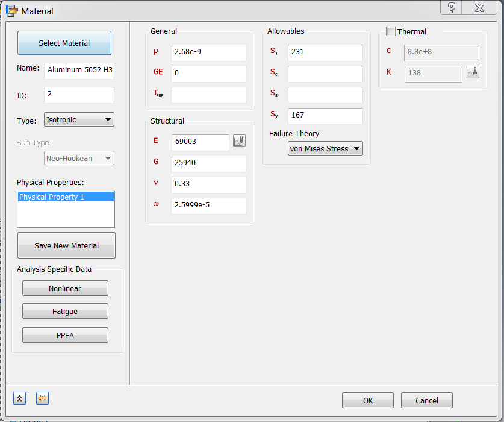
Task: Enable the Thermal properties checkbox
Action: [x=390, y=31]
